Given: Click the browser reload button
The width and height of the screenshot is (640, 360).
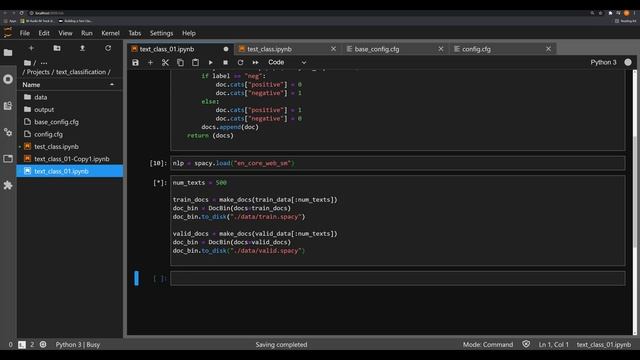Looking at the screenshot, I should pos(22,13).
